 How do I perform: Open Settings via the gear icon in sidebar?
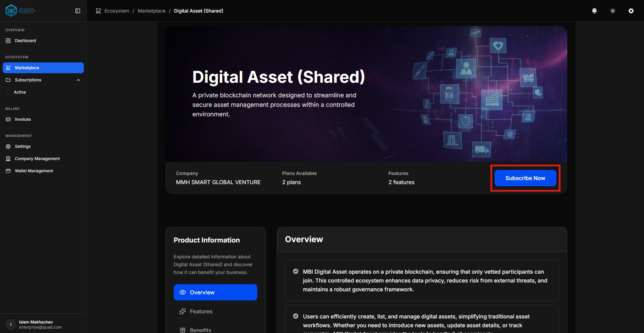click(8, 146)
